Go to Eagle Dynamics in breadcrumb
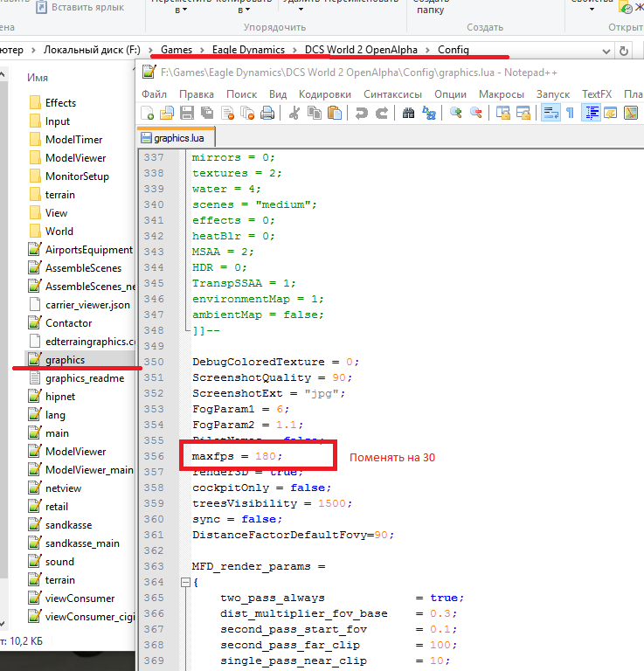The width and height of the screenshot is (644, 671). 248,50
